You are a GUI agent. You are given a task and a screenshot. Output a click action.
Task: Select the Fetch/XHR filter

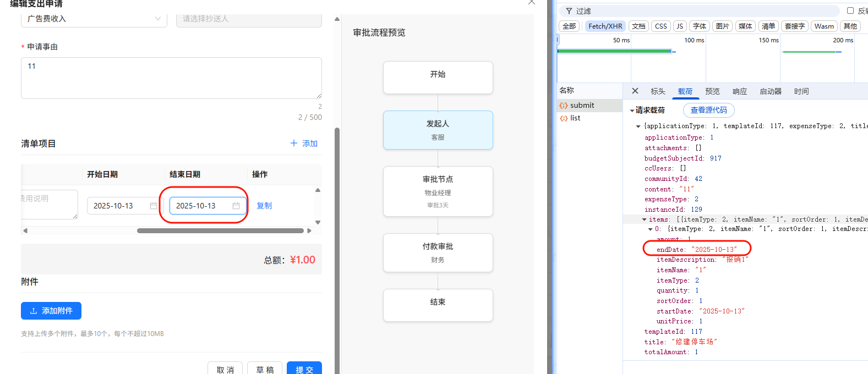click(x=605, y=26)
